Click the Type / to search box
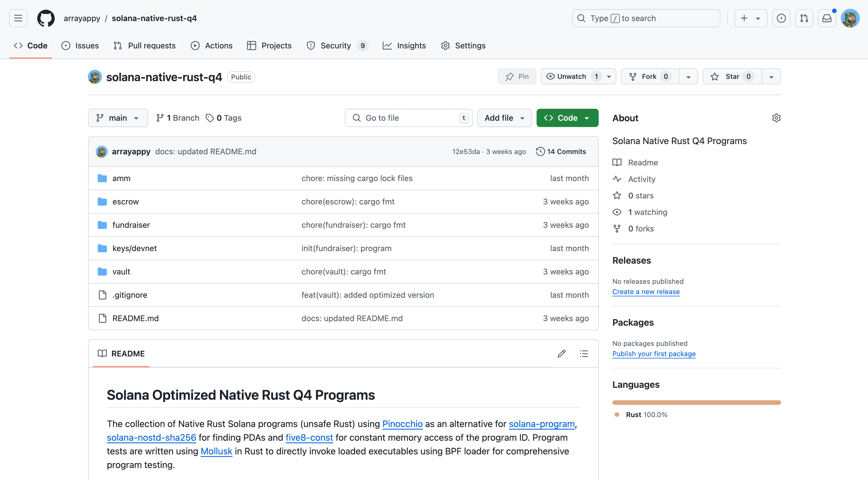The width and height of the screenshot is (868, 480). tap(646, 18)
